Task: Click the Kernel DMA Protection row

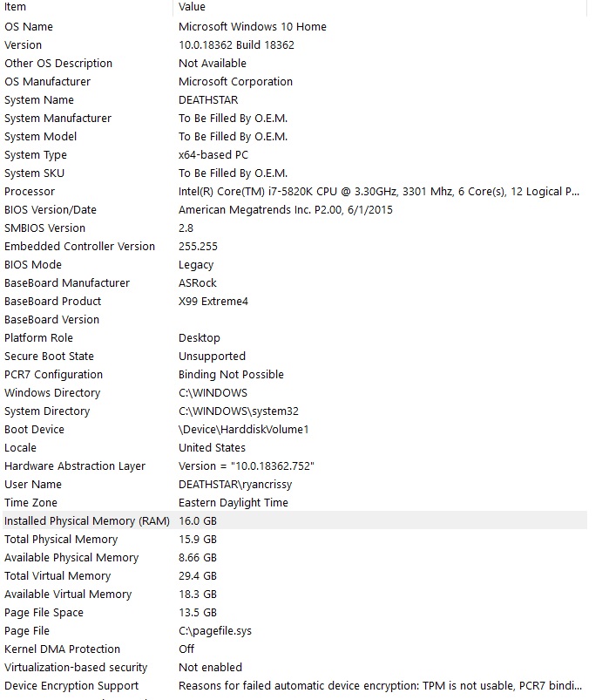Action: [x=294, y=649]
